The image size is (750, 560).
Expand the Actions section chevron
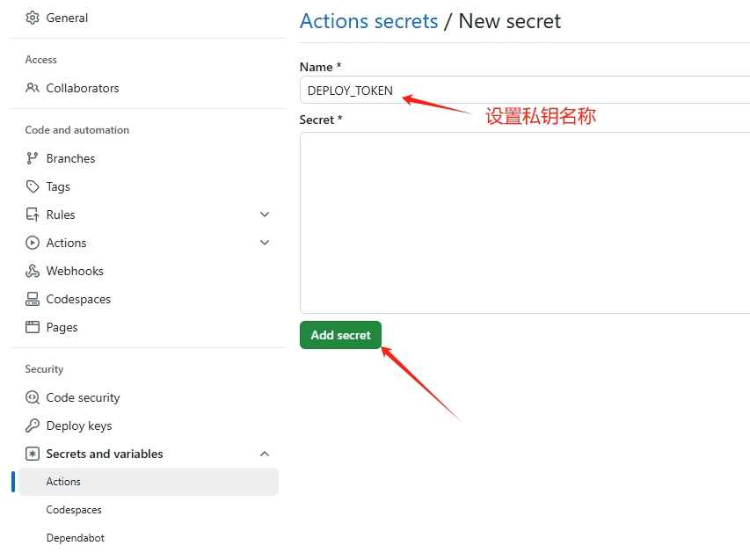point(265,243)
